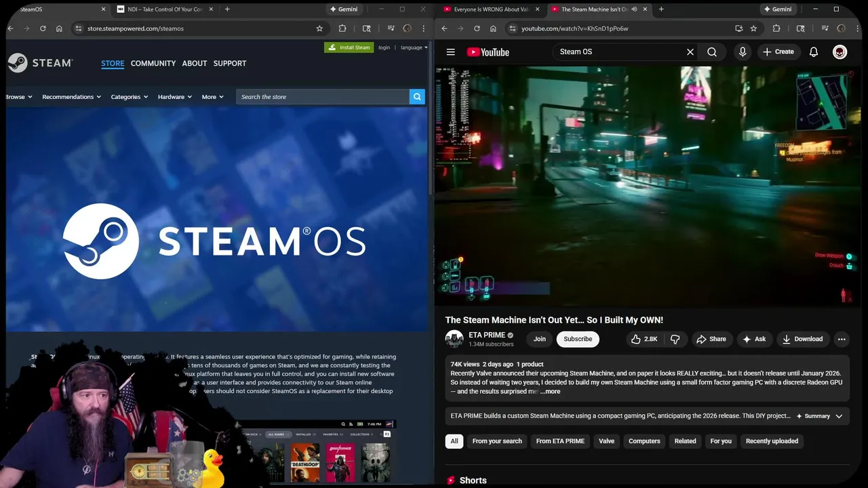Click the Install Steam button

(349, 47)
